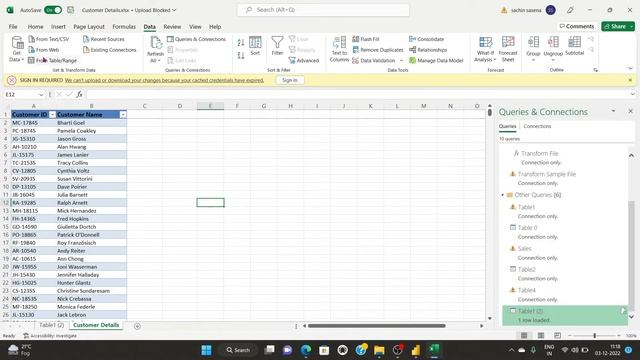Sort descending Z to A
Screen dimensions: 640x360
(241, 56)
